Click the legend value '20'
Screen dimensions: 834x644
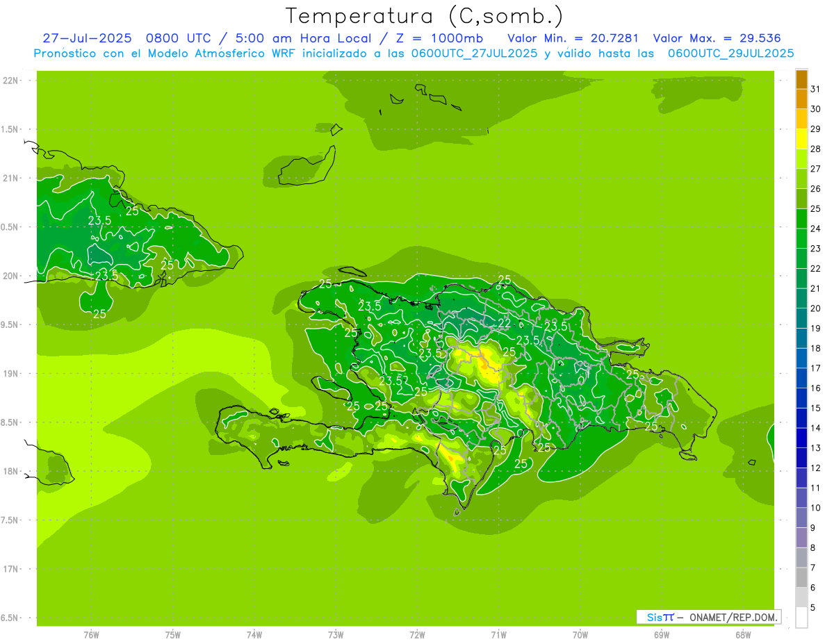[x=815, y=308]
